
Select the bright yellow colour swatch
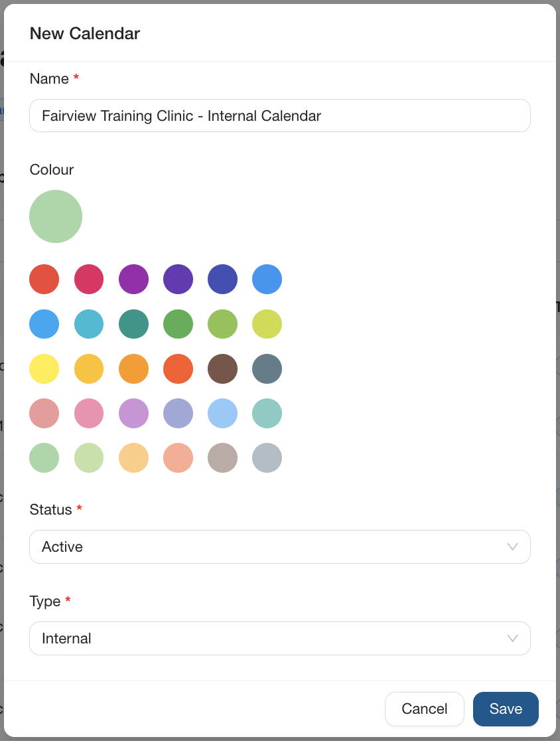(x=44, y=369)
